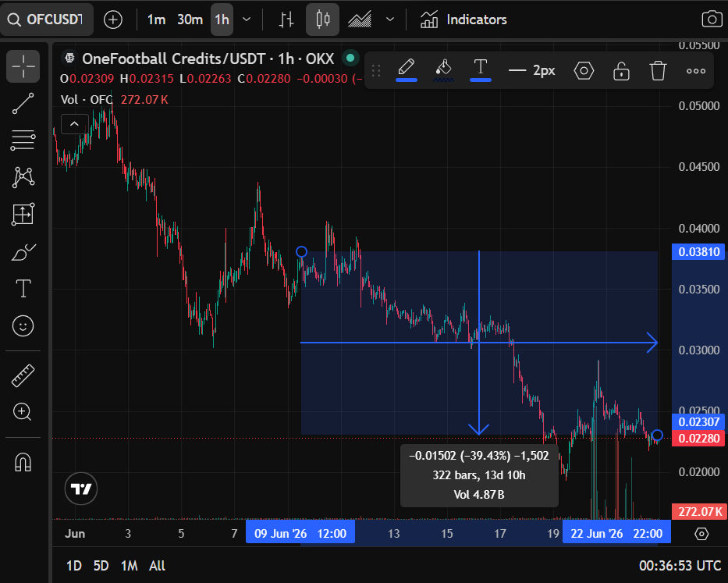
Task: Click the symbol logo beside OneFootball Credits
Action: (70, 58)
